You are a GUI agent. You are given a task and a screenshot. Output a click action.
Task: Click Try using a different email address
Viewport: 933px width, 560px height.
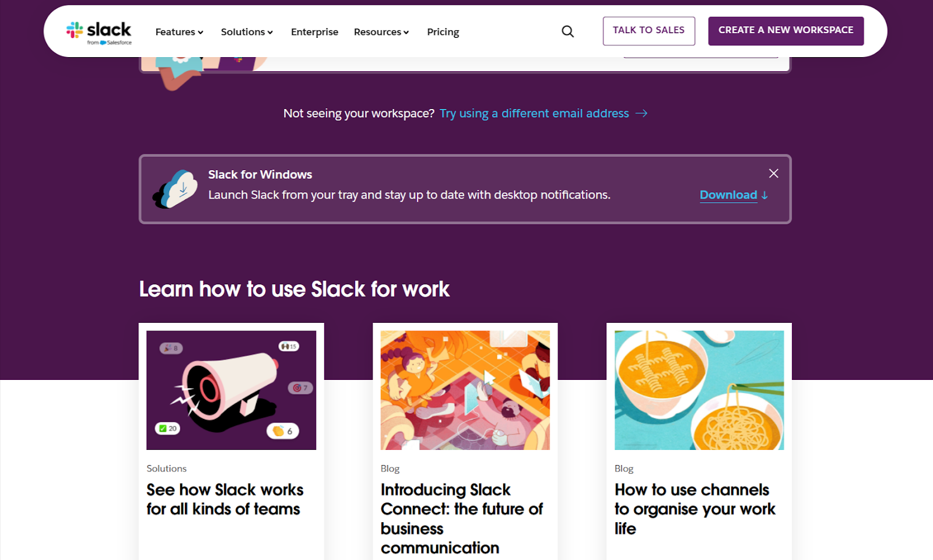click(x=534, y=113)
